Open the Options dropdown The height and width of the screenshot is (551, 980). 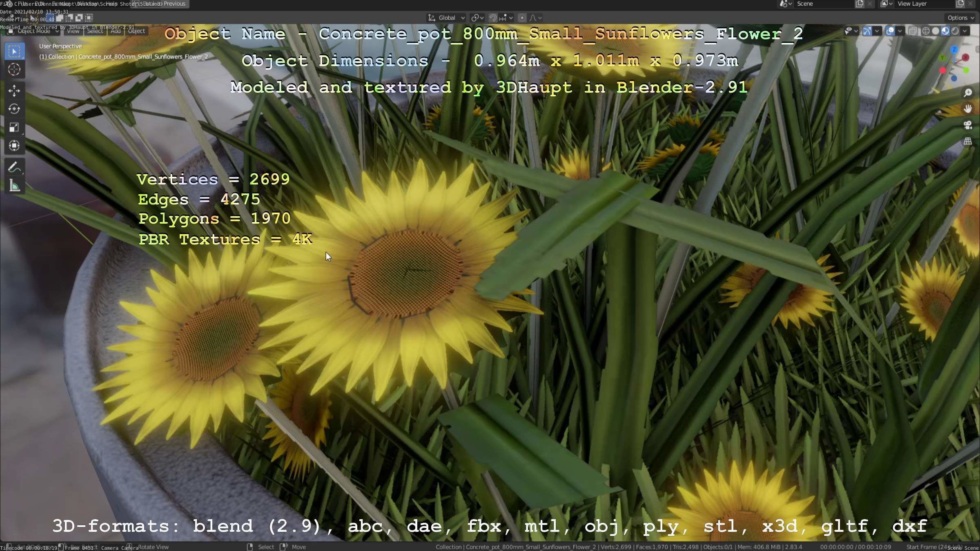point(960,18)
